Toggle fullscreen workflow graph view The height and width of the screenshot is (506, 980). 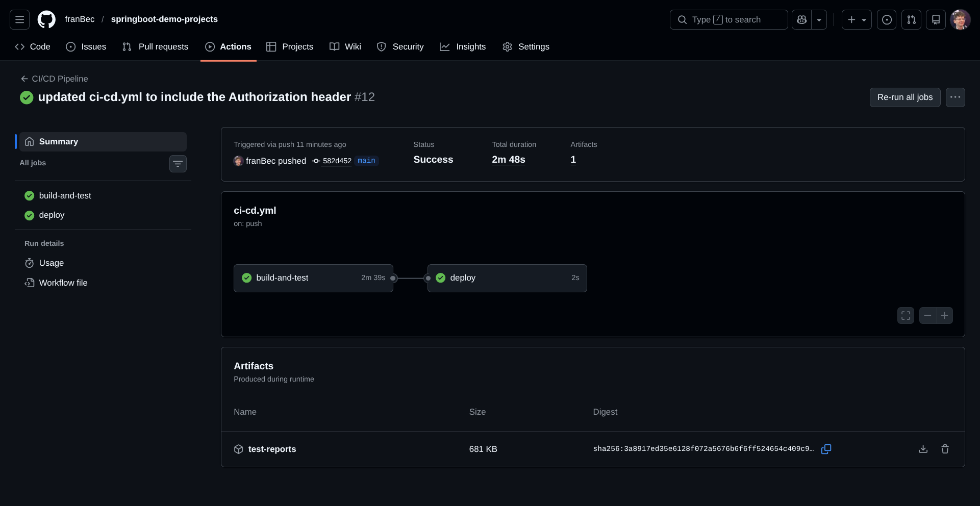click(906, 316)
